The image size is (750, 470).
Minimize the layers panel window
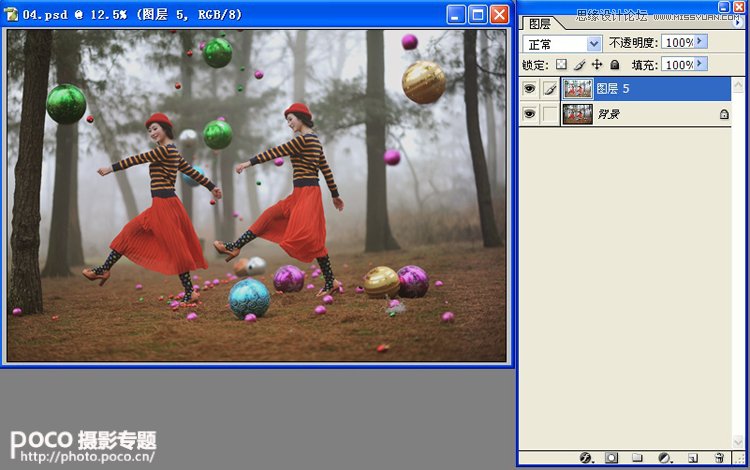[724, 7]
